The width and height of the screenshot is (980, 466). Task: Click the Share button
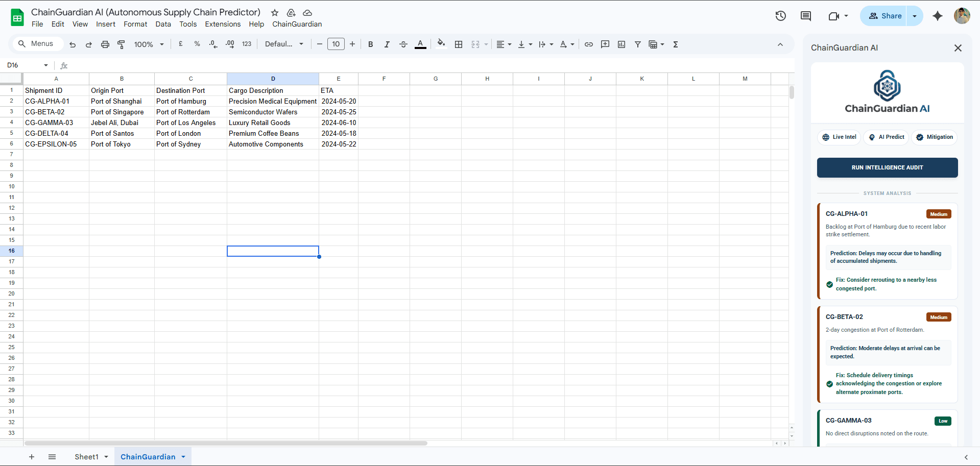click(886, 16)
